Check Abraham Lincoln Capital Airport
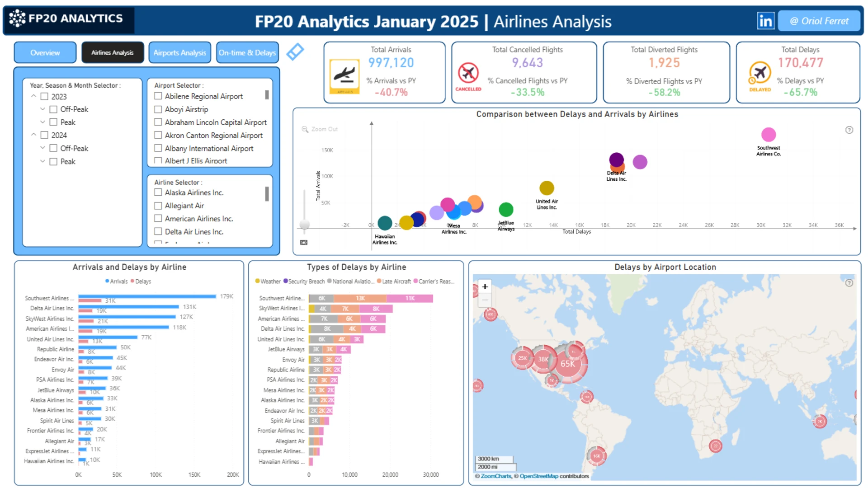Viewport: 868px width, 488px height. point(158,122)
